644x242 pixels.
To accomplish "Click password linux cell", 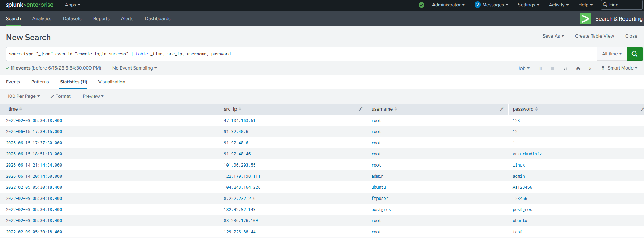I will pyautogui.click(x=518, y=165).
